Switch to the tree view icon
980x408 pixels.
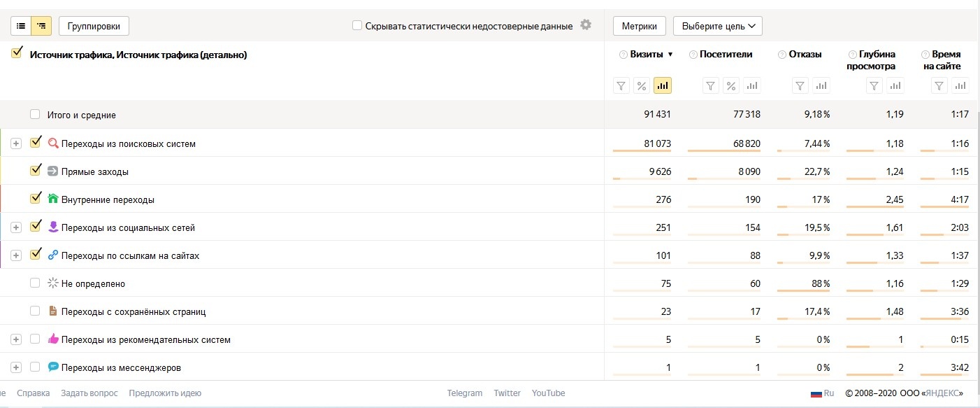coord(42,26)
